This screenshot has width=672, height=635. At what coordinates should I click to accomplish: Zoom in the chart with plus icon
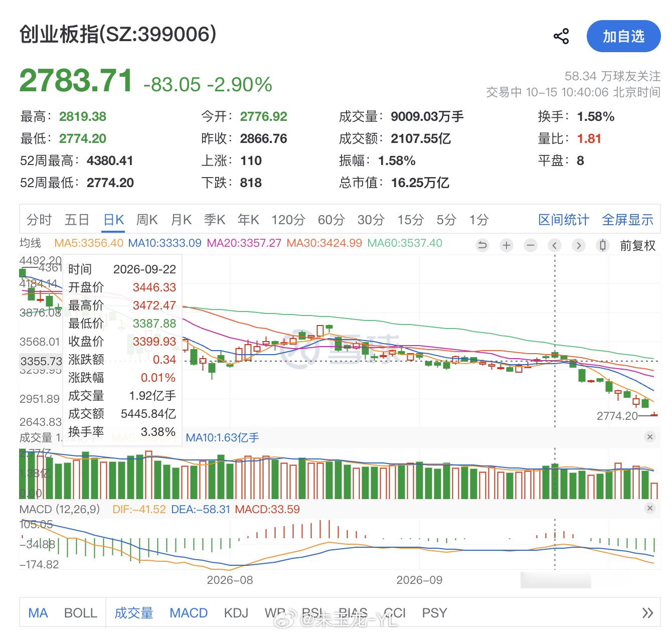point(507,245)
